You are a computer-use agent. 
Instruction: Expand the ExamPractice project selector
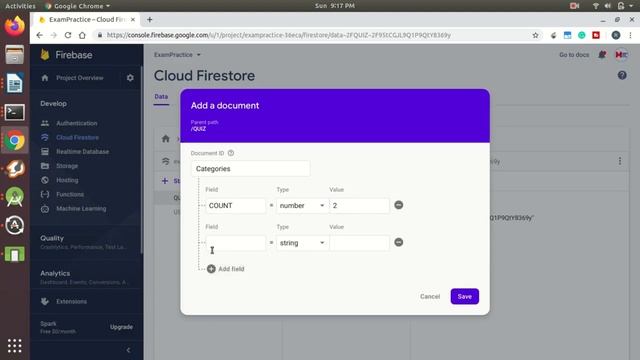(177, 55)
